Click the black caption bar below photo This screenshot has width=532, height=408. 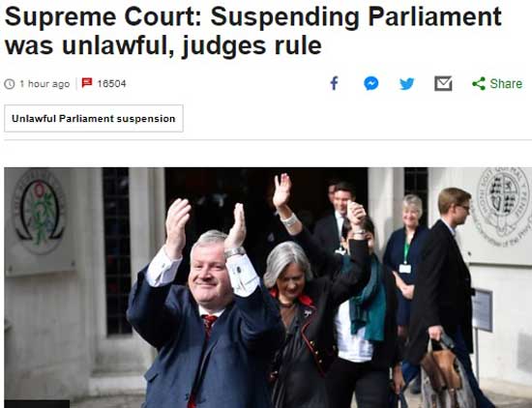[x=37, y=404]
